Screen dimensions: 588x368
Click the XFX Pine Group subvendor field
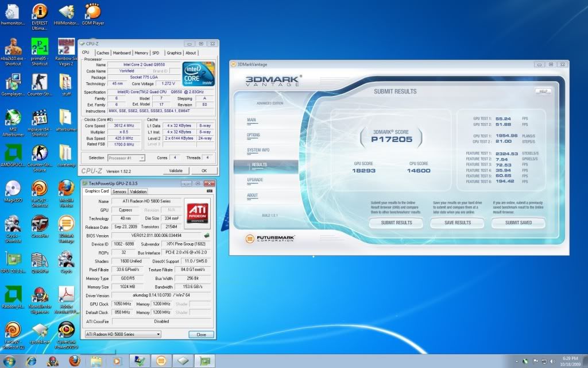(x=187, y=244)
